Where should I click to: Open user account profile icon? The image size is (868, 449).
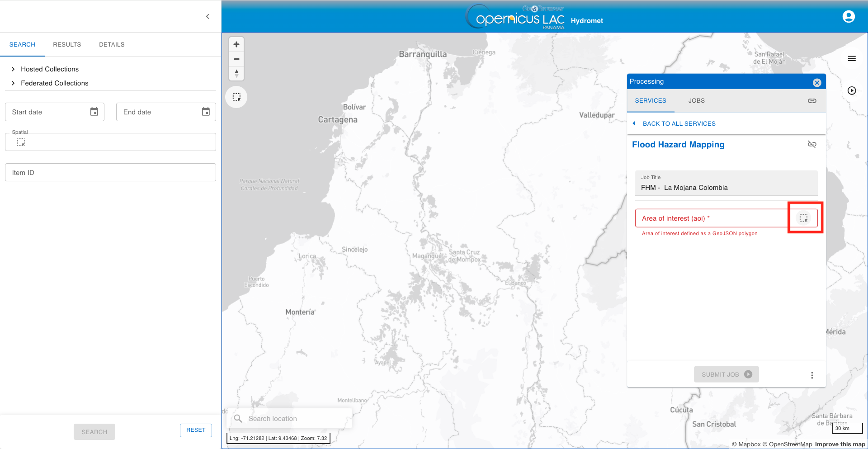tap(849, 17)
